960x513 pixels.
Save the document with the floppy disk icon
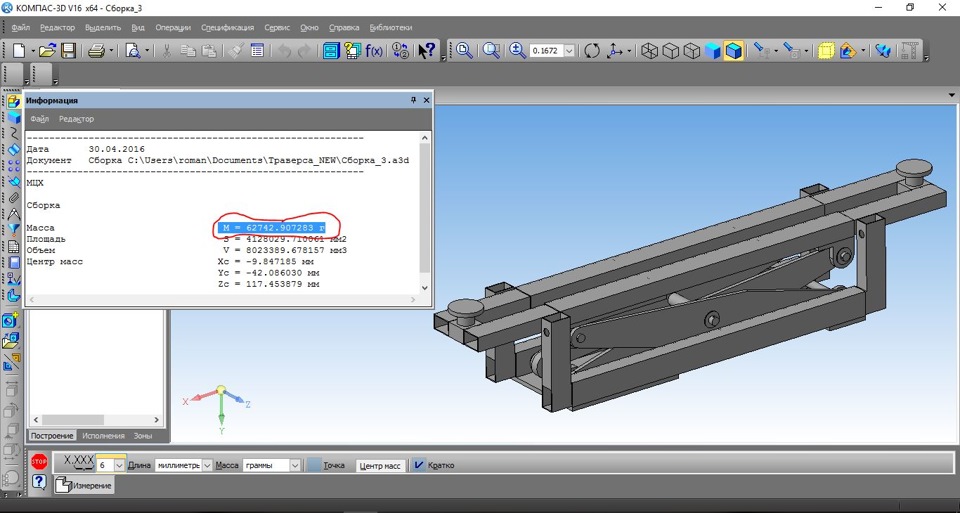(x=68, y=50)
